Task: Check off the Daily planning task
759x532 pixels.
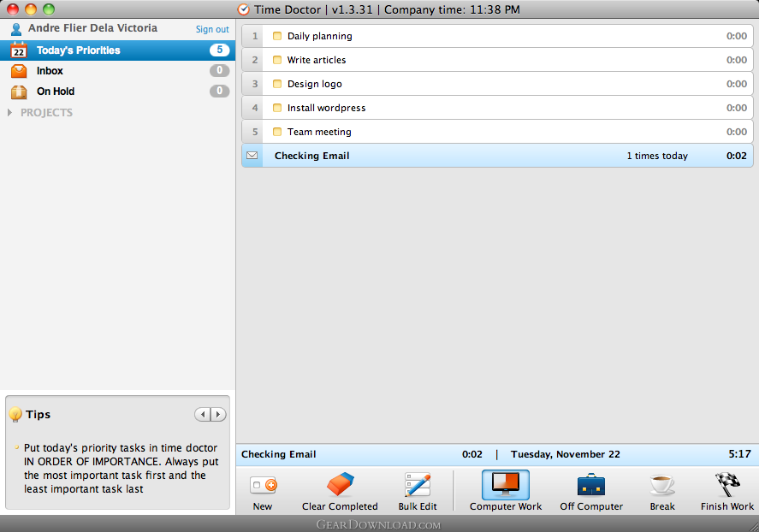Action: click(277, 36)
